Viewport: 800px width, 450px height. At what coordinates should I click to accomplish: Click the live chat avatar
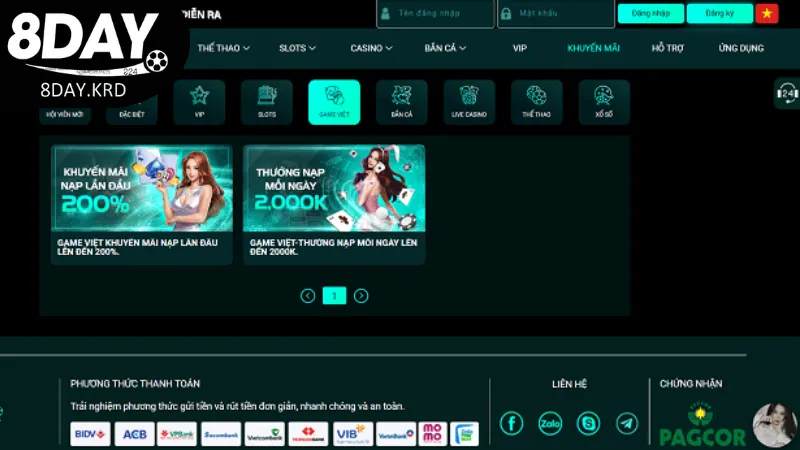(775, 425)
